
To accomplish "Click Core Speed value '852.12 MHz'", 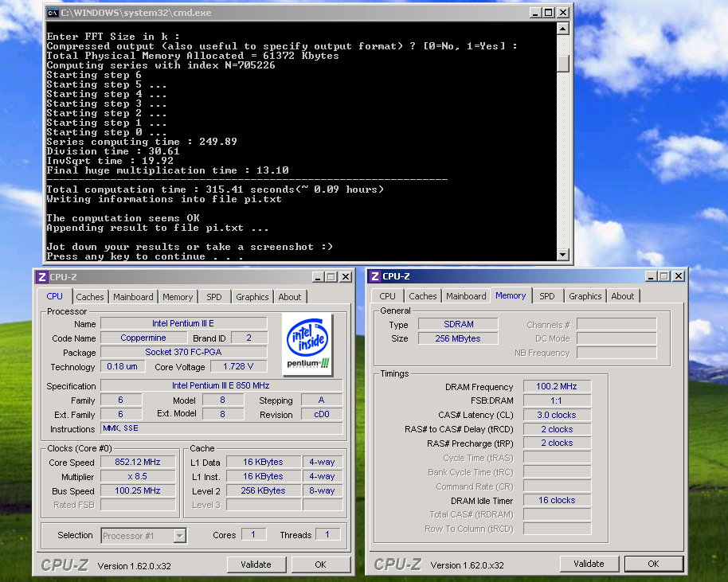I will click(138, 462).
